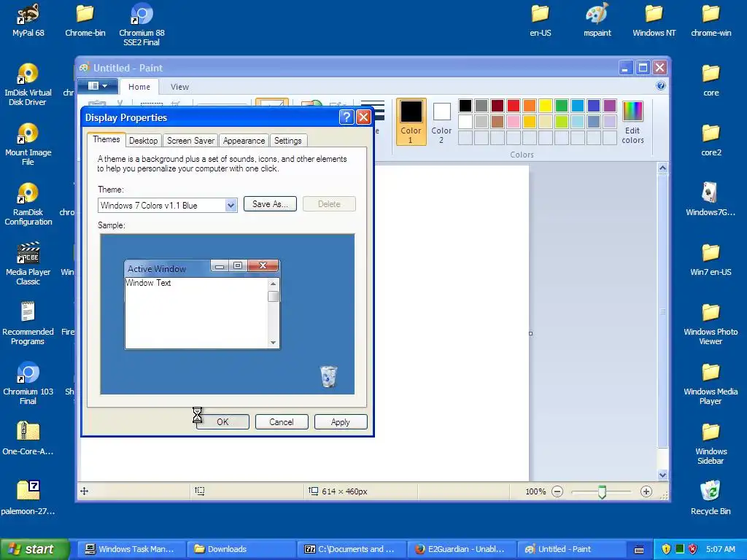Screen dimensions: 747x560
Task: Click zoom in plus button in Paint
Action: point(646,491)
